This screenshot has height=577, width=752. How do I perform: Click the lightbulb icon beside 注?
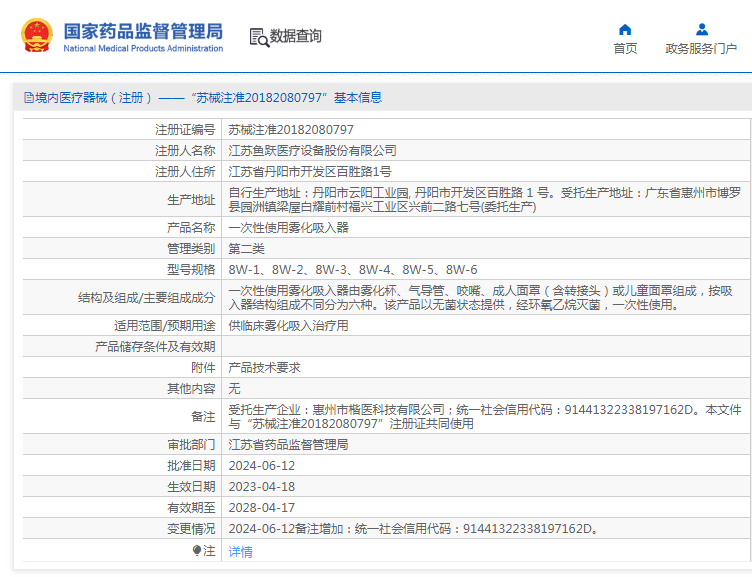tap(197, 550)
